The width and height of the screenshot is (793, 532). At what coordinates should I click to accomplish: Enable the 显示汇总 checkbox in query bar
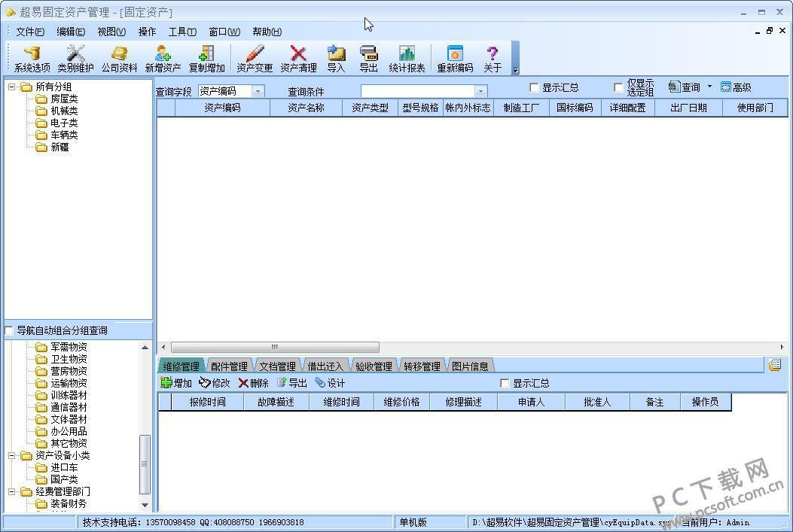[x=535, y=88]
